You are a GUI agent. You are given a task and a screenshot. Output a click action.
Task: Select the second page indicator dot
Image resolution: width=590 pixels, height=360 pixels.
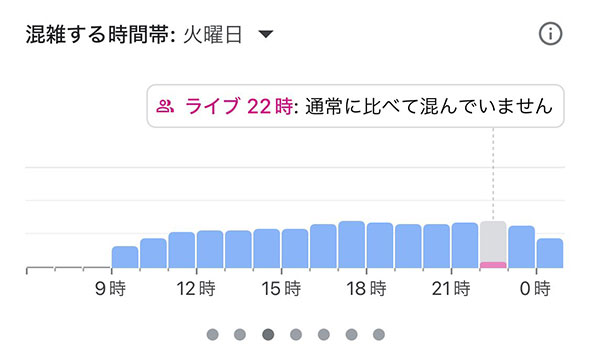(240, 334)
